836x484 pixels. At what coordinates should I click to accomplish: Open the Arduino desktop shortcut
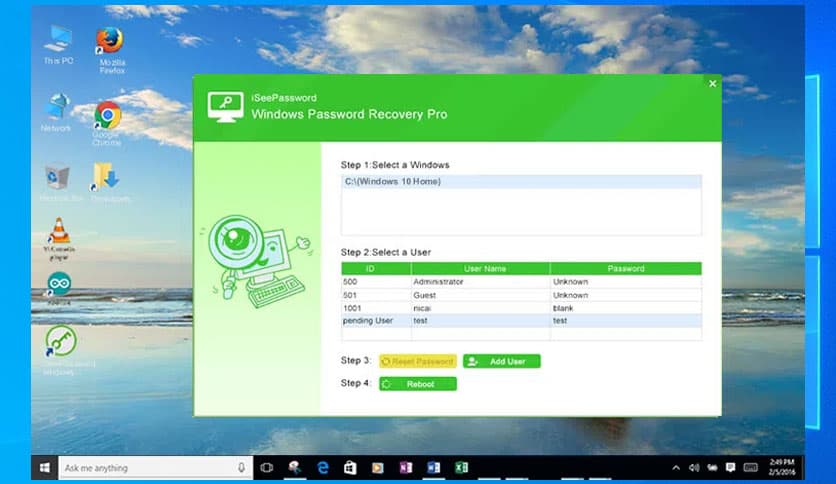click(x=59, y=288)
